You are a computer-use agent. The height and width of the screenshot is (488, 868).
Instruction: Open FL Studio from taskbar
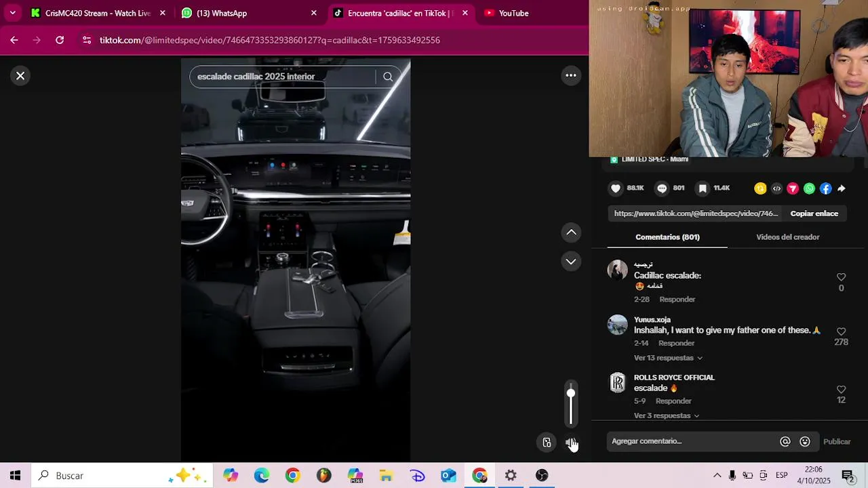(x=324, y=476)
